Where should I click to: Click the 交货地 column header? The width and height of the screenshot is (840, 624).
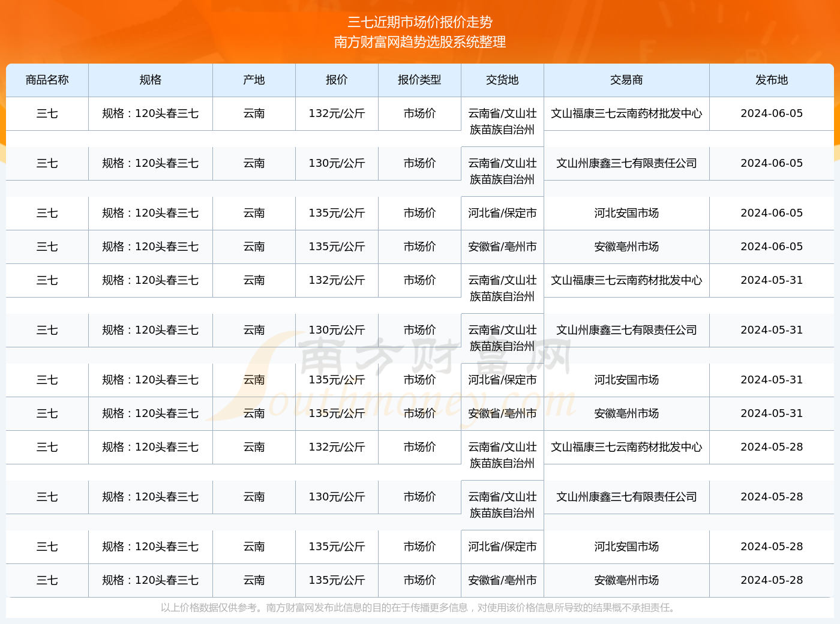click(x=503, y=80)
